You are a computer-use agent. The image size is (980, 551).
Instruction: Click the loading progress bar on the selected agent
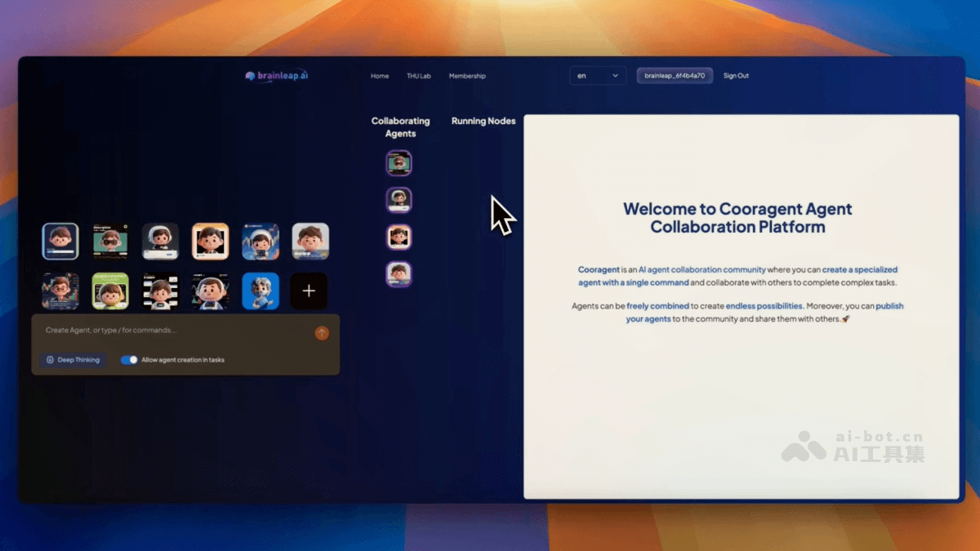(x=60, y=253)
